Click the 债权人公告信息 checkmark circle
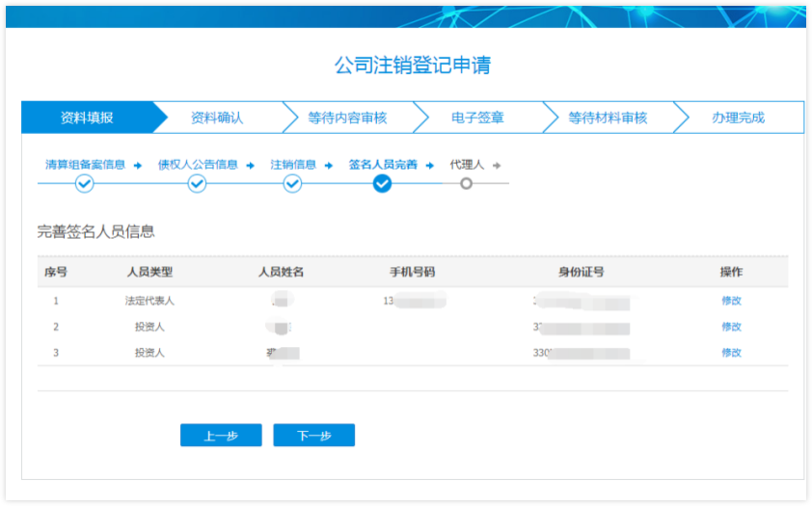This screenshot has width=812, height=506. [197, 183]
